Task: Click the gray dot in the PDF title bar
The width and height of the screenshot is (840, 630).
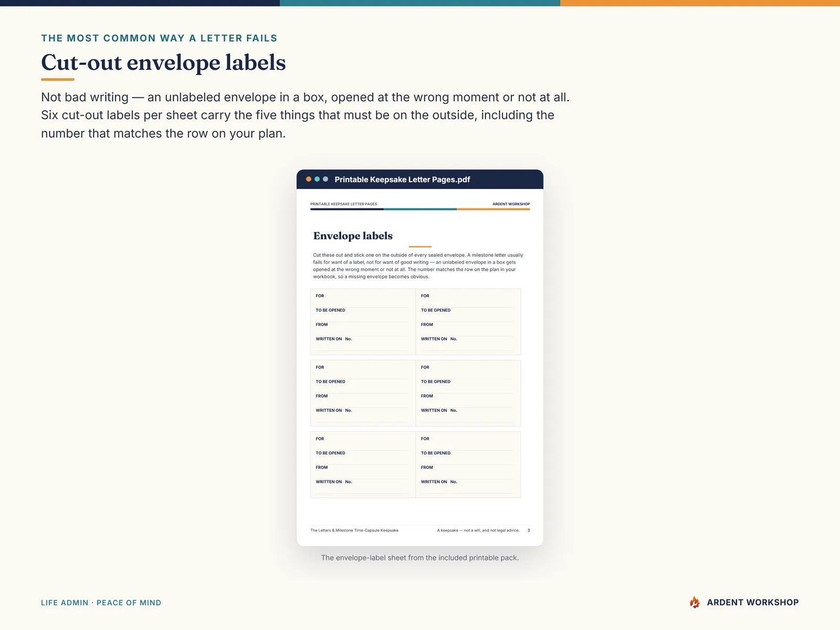Action: [325, 179]
